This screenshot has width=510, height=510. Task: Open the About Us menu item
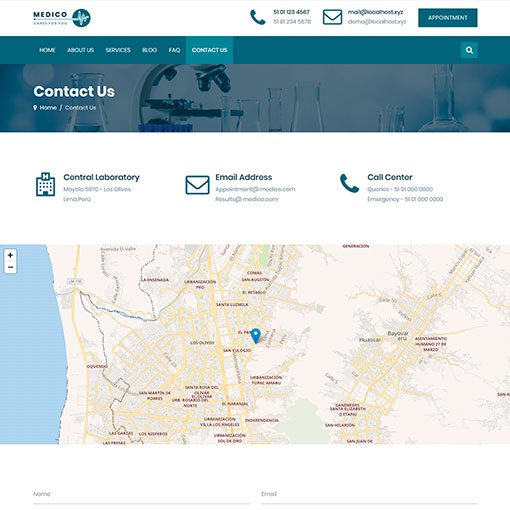(x=81, y=50)
